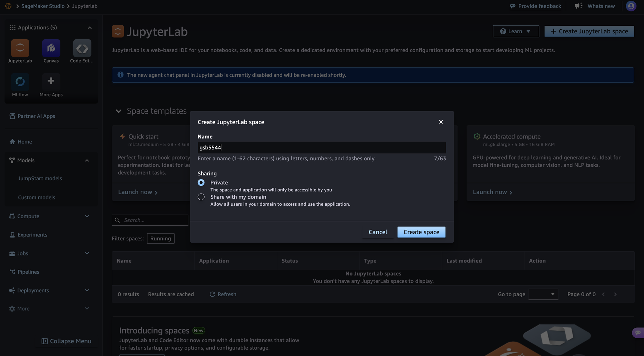
Task: Open the MLflow application icon
Action: [20, 82]
